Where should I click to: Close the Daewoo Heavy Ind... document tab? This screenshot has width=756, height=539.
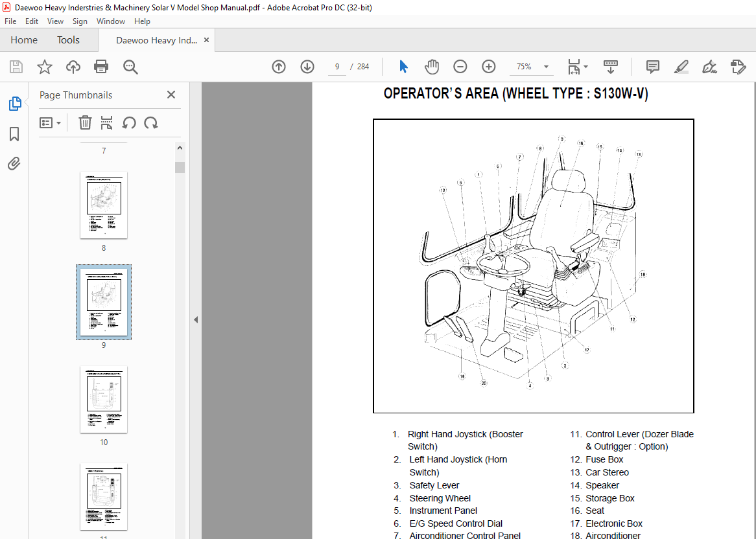point(206,40)
